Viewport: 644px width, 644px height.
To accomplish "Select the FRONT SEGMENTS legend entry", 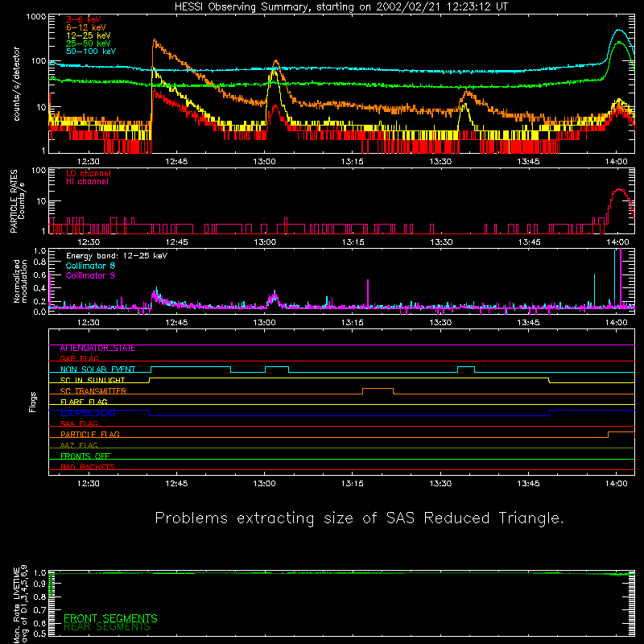I will click(x=110, y=618).
